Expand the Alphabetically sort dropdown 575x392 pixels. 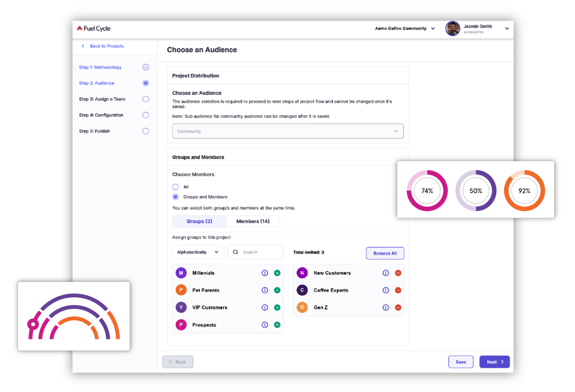[198, 252]
